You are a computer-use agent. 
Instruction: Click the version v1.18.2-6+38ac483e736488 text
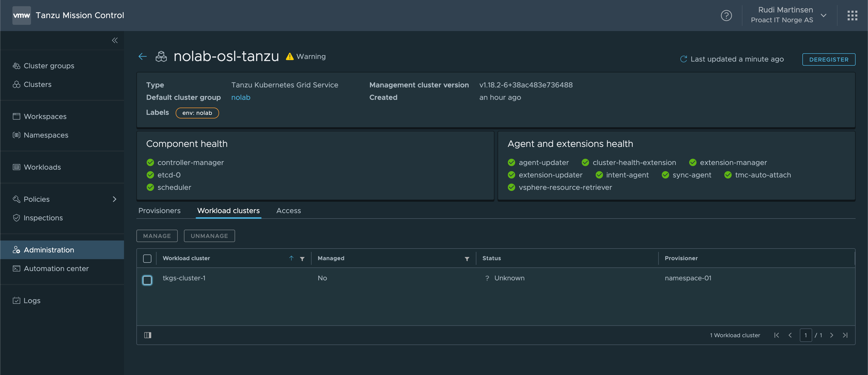tap(526, 85)
